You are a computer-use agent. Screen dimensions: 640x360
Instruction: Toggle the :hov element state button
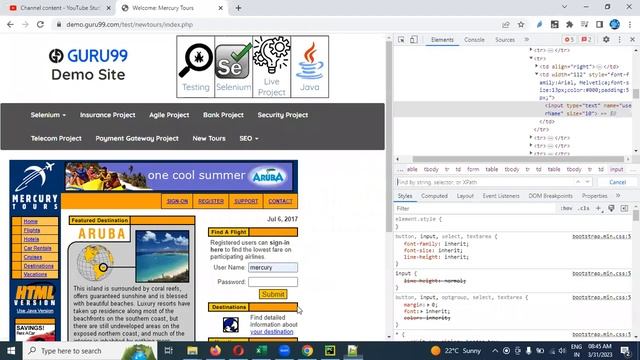click(566, 208)
